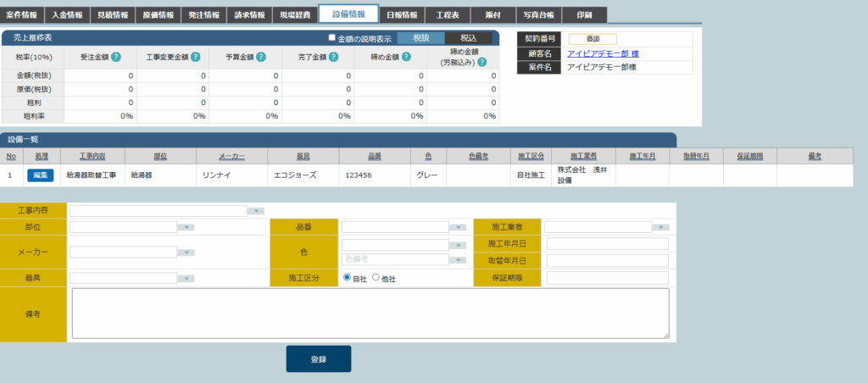Image resolution: width=868 pixels, height=383 pixels.
Task: Click help icon beside 予算金額
Action: (x=261, y=58)
